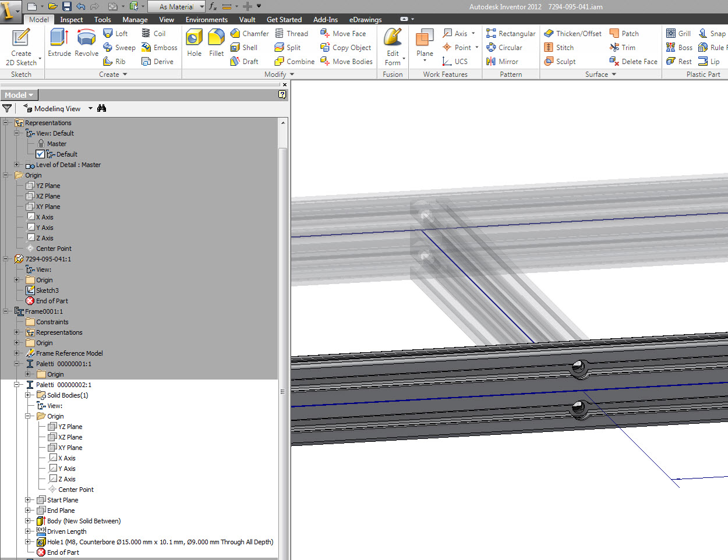This screenshot has width=728, height=560.
Task: Expand the Hole1 feature node
Action: point(28,542)
